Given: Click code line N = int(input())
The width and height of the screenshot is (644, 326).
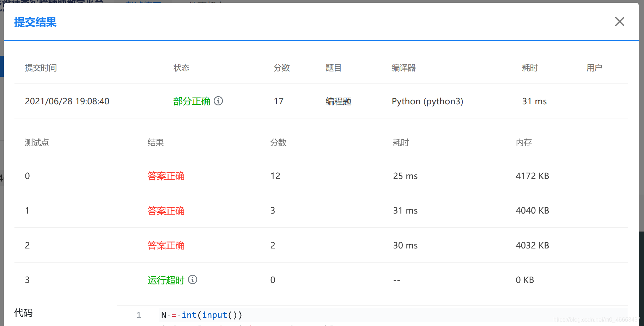Looking at the screenshot, I should pos(201,315).
